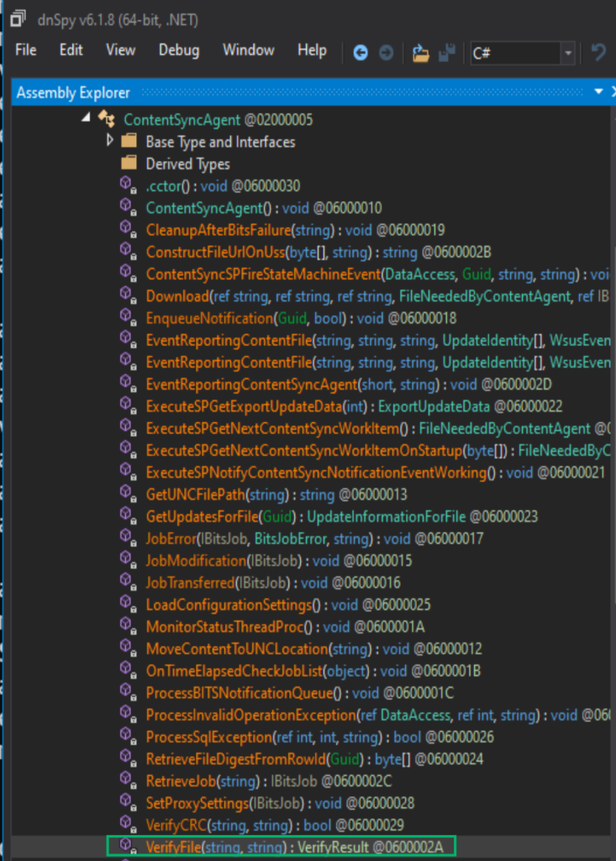Click the ContentSyncAgent() constructor method icon
The width and height of the screenshot is (616, 861).
click(129, 207)
